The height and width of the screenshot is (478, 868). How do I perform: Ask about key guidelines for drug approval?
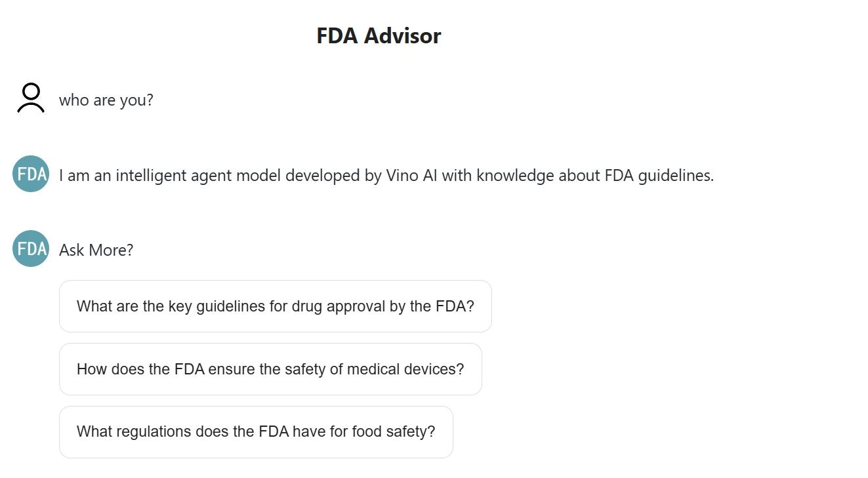pyautogui.click(x=275, y=306)
